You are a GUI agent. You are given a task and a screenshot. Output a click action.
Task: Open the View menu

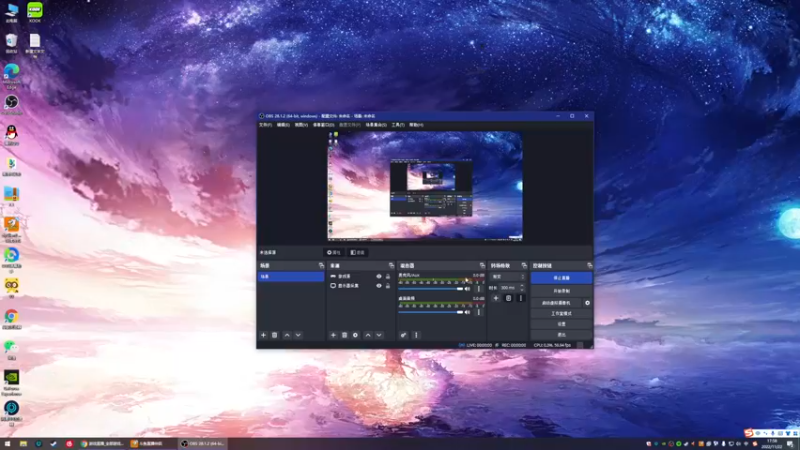point(301,125)
